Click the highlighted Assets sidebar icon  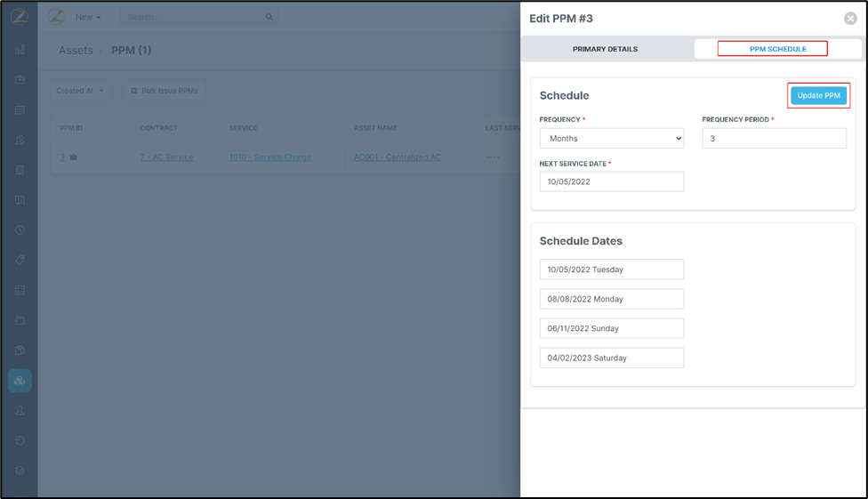tap(20, 381)
